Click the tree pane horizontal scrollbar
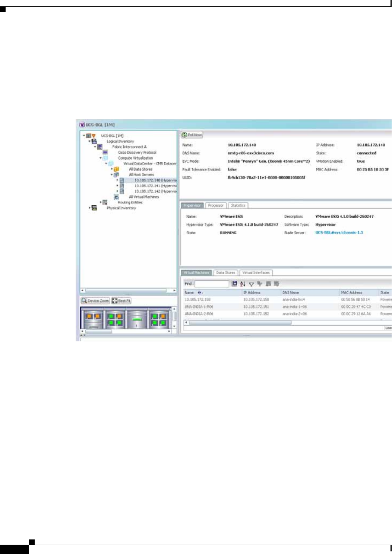 pyautogui.click(x=126, y=290)
